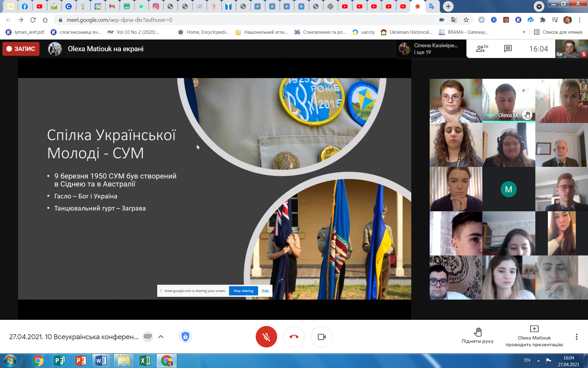Unmute the microphone
Screen dimensions: 588x368
point(266,337)
